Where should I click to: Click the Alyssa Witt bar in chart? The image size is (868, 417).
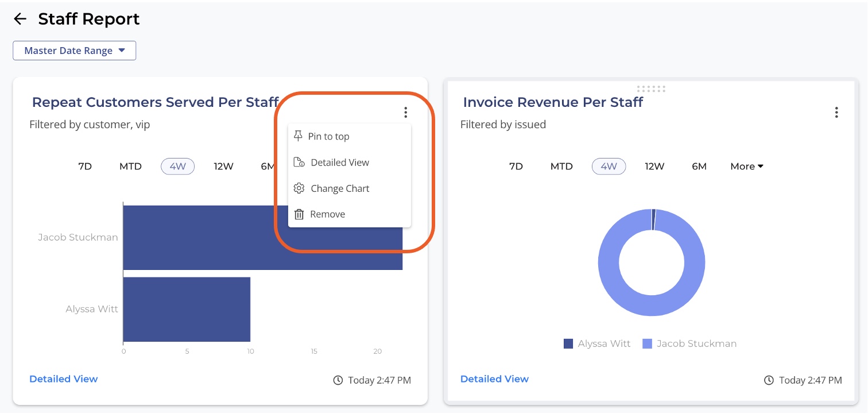coord(187,309)
